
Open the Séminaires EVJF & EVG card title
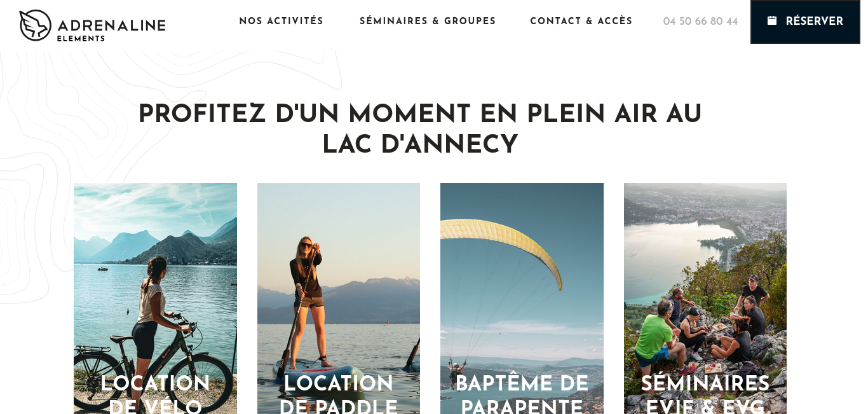click(x=705, y=396)
